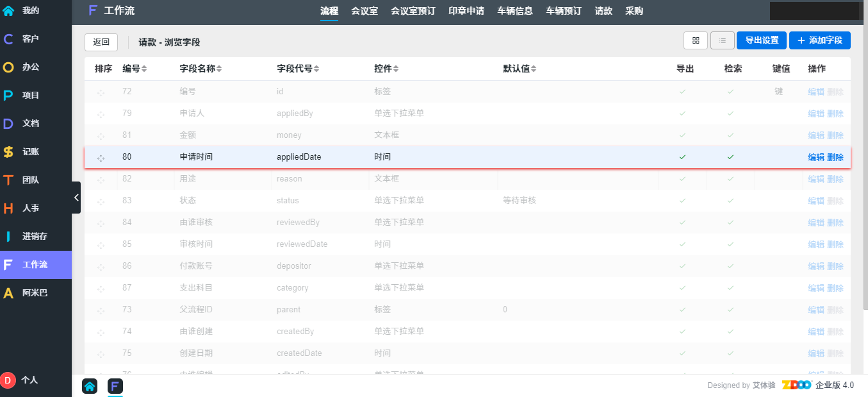The height and width of the screenshot is (397, 868).
Task: Toggle search check for 支出科目 row
Action: (x=730, y=288)
